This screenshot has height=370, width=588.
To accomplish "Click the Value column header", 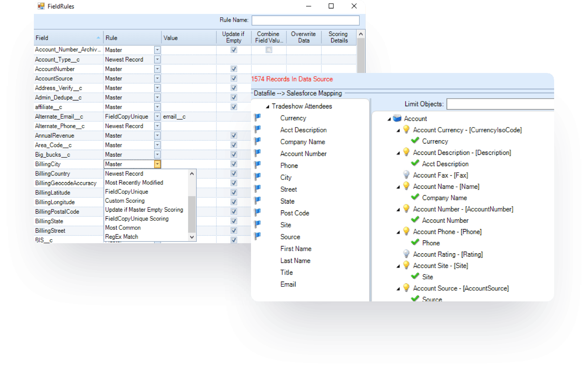I will [x=189, y=38].
